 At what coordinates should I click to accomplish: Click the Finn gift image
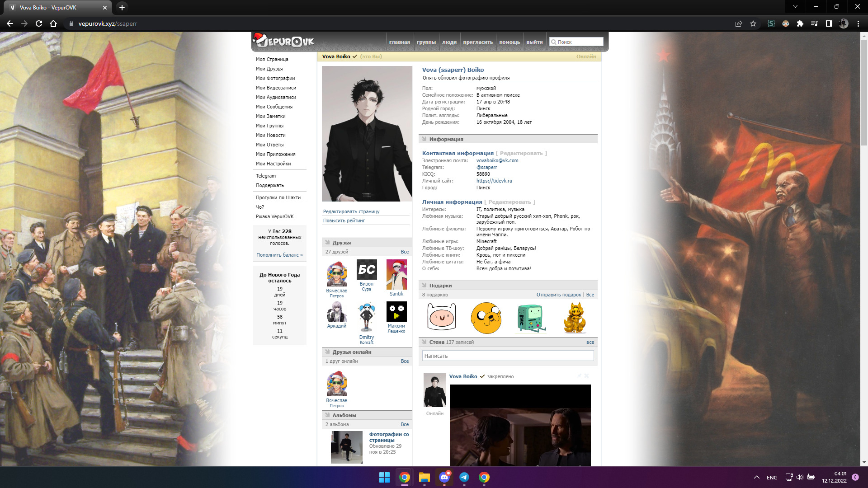pyautogui.click(x=442, y=317)
